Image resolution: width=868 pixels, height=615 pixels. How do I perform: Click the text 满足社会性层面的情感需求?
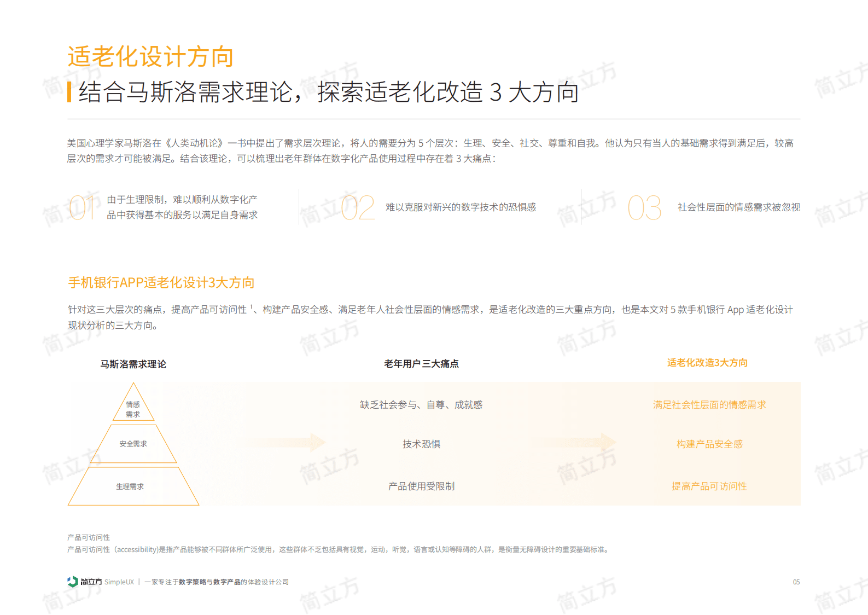(x=709, y=405)
